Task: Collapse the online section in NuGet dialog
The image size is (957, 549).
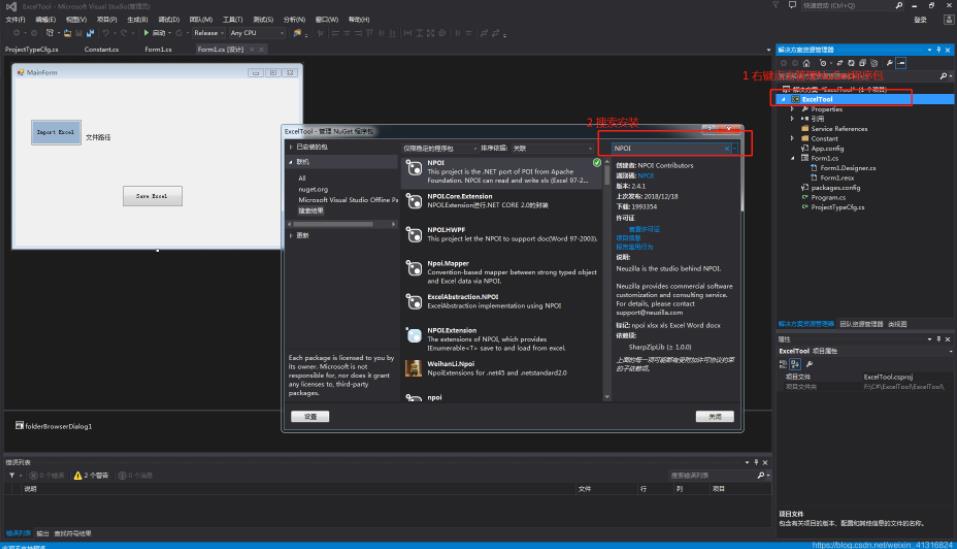Action: pos(291,162)
